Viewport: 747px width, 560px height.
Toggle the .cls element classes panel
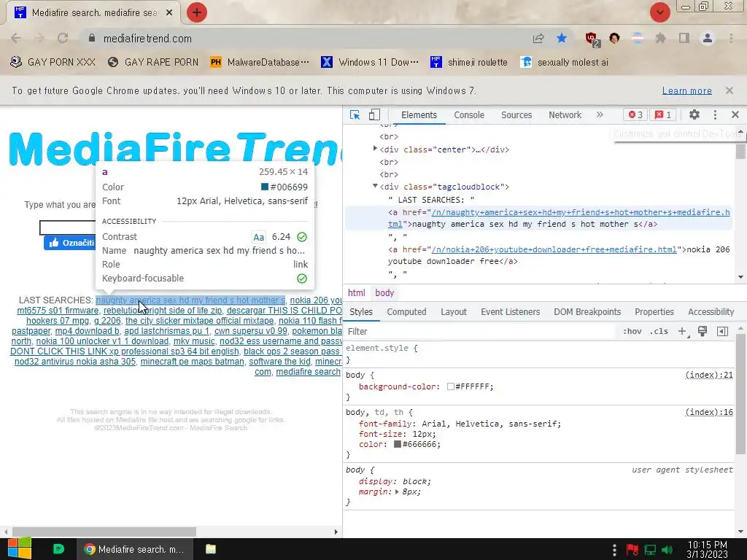(x=659, y=332)
